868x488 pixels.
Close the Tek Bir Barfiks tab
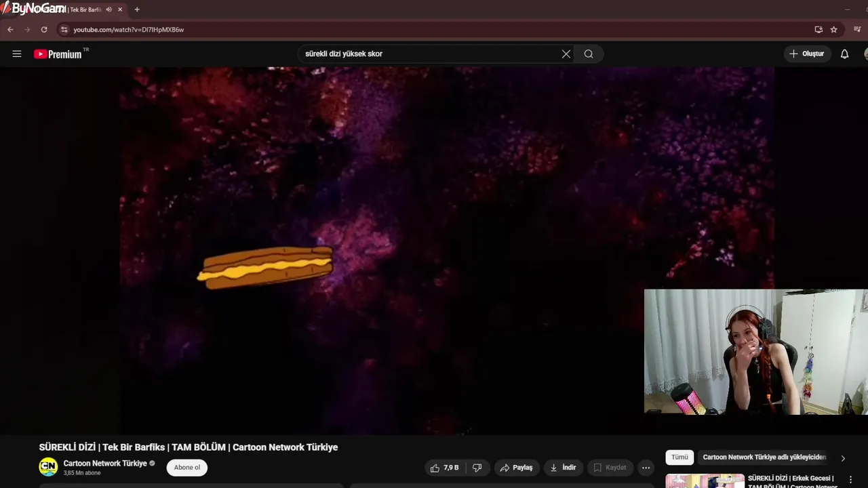(120, 9)
